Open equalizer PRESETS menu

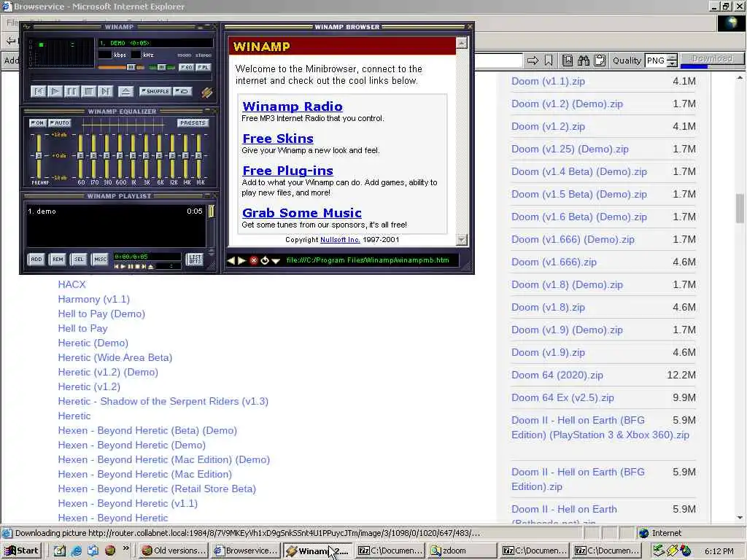[193, 122]
